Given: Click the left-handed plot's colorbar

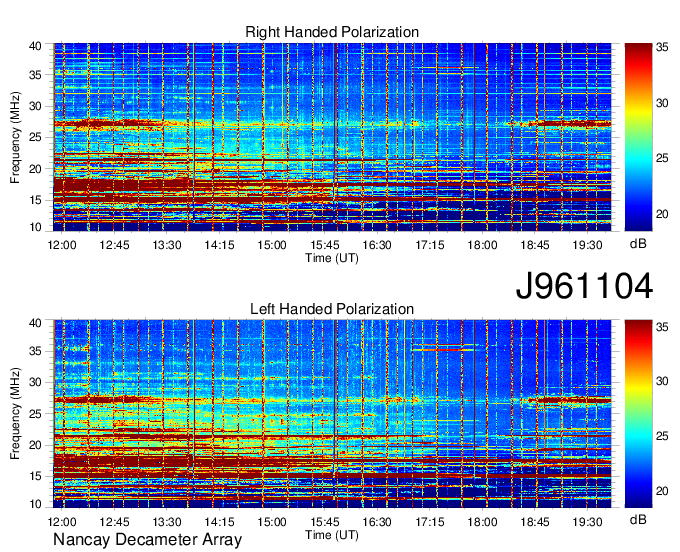Looking at the screenshot, I should [638, 414].
